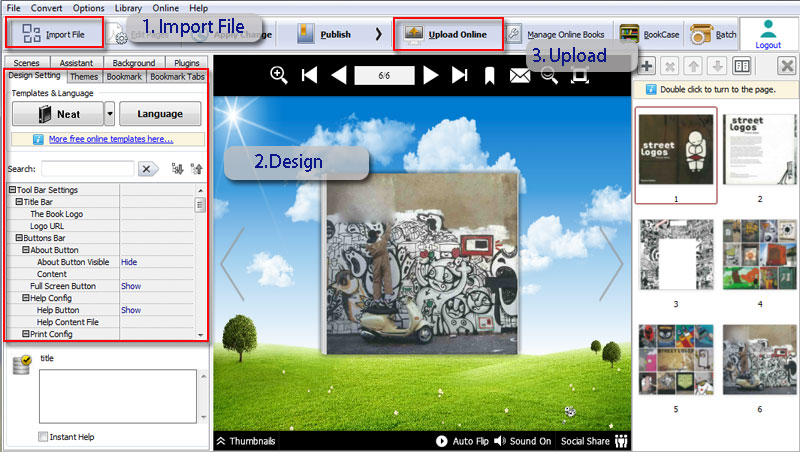This screenshot has width=800, height=452.
Task: Click Full Screen Button value Show
Action: 131,286
